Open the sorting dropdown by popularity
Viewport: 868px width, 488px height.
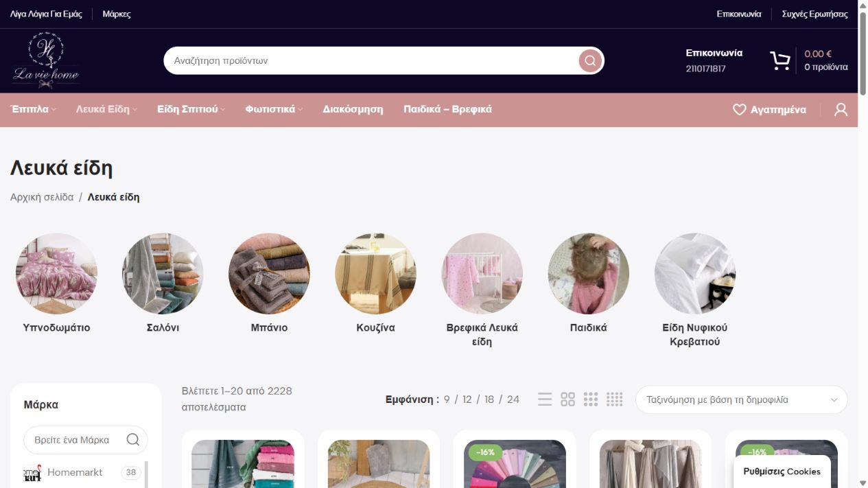tap(741, 400)
